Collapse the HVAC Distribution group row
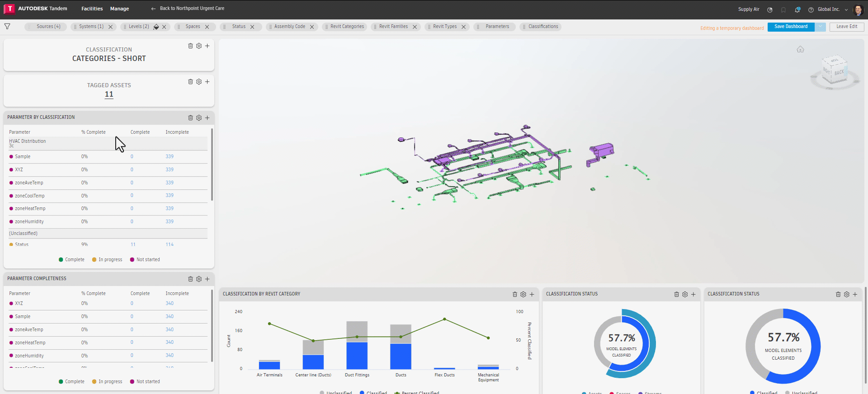 [x=108, y=143]
